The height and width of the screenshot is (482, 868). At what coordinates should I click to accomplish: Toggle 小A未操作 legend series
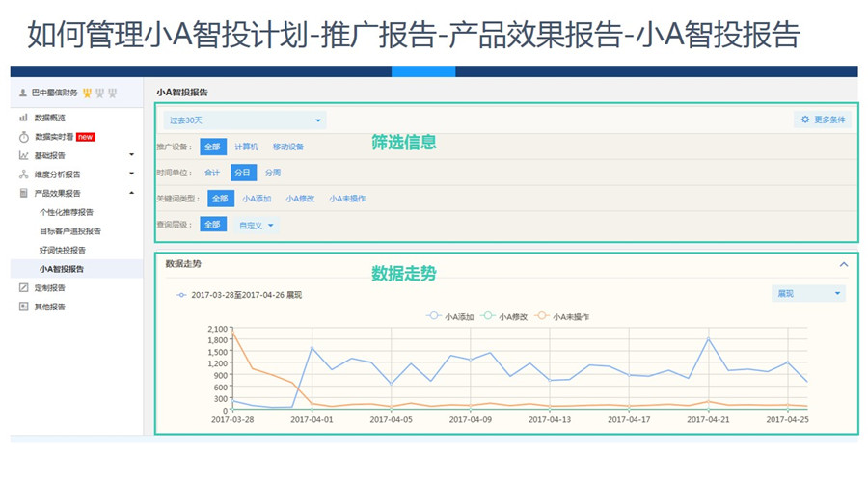(562, 316)
